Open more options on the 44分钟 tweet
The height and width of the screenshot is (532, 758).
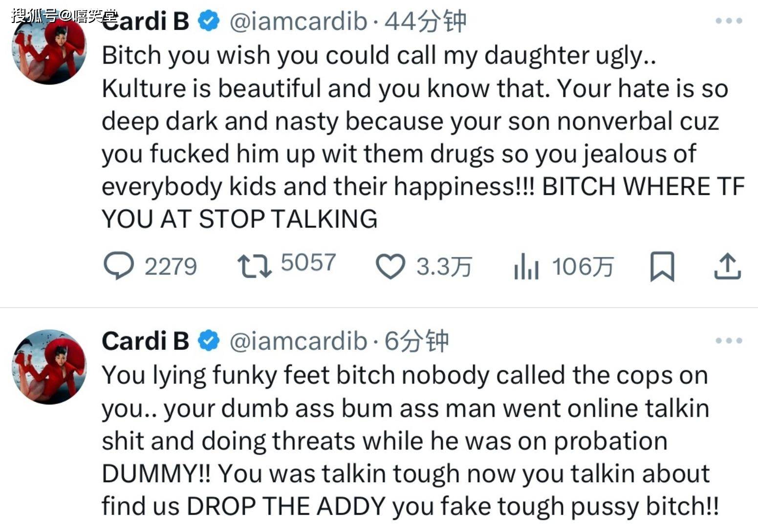pos(729,21)
